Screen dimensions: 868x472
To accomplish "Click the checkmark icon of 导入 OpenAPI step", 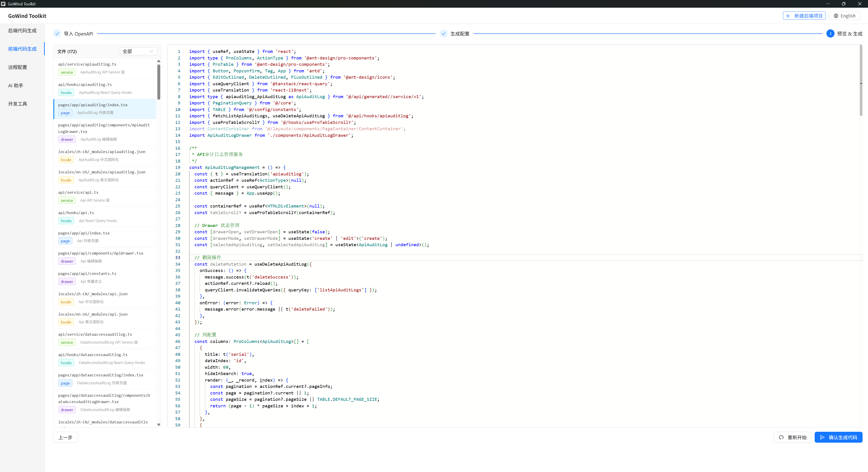I will click(x=57, y=34).
